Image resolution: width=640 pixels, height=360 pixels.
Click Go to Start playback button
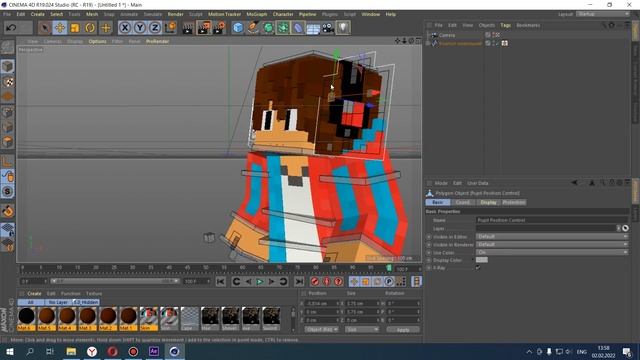[221, 282]
